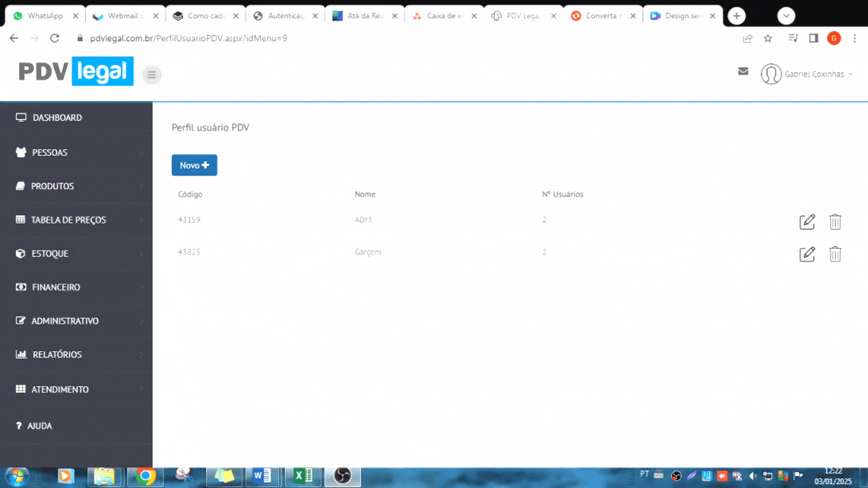The width and height of the screenshot is (868, 488).
Task: Delete the Garçom profile with trash icon
Action: tap(835, 254)
